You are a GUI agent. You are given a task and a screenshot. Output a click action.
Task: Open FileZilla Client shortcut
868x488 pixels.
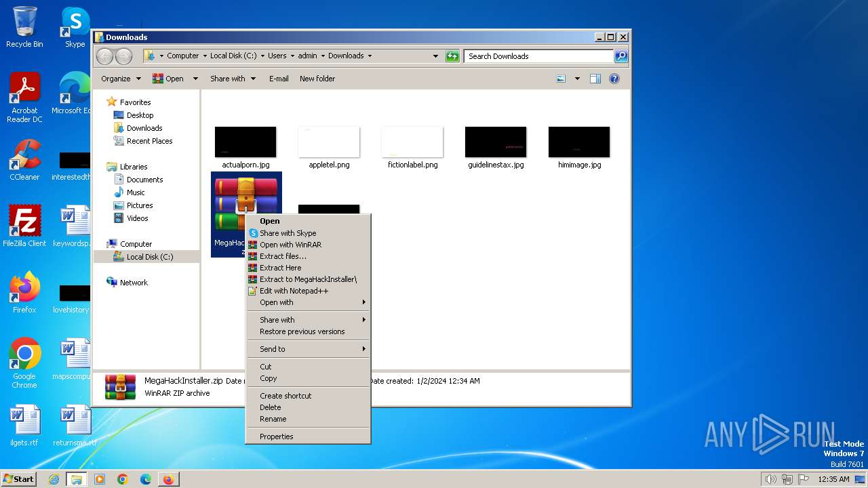(24, 226)
